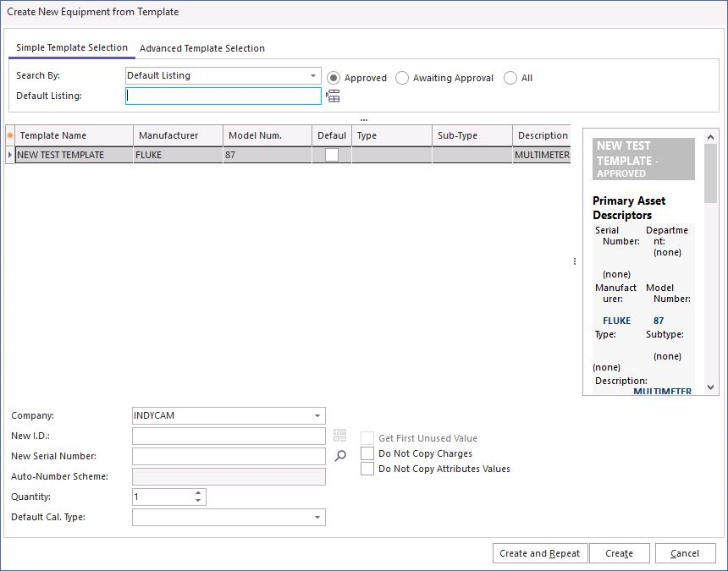Click the horizontal dots splitter above the grid
This screenshot has height=571, width=728.
(364, 120)
